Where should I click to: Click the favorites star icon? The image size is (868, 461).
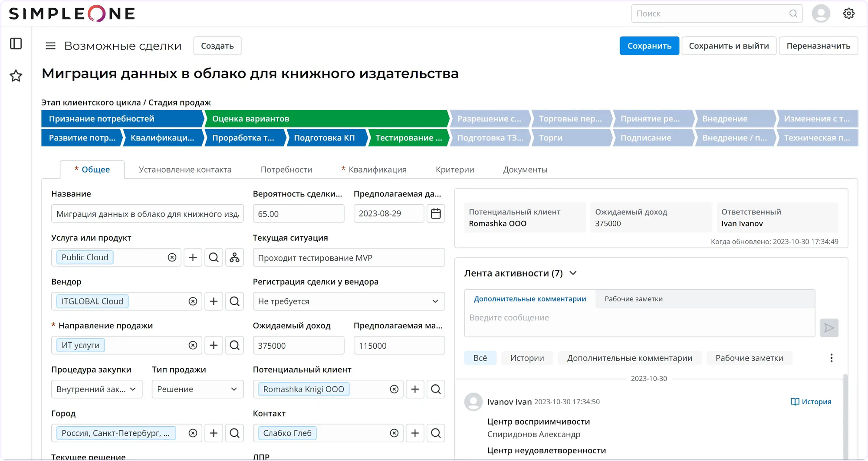(x=16, y=76)
